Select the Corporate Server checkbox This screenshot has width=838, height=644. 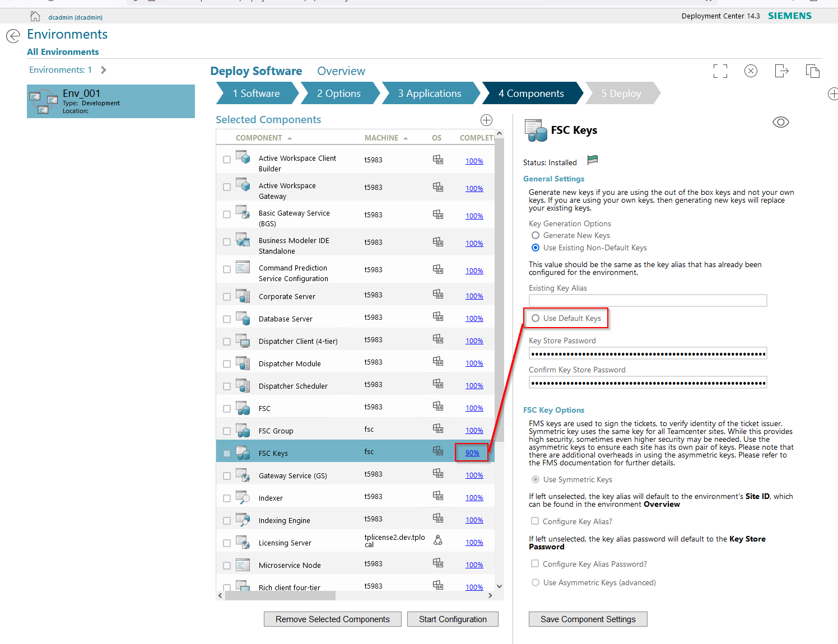(x=227, y=297)
